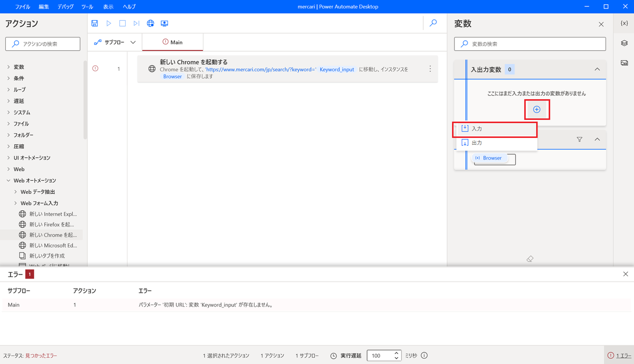Viewport: 634px width, 364px height.
Task: Click the info icon next to ミリ秒
Action: (424, 356)
